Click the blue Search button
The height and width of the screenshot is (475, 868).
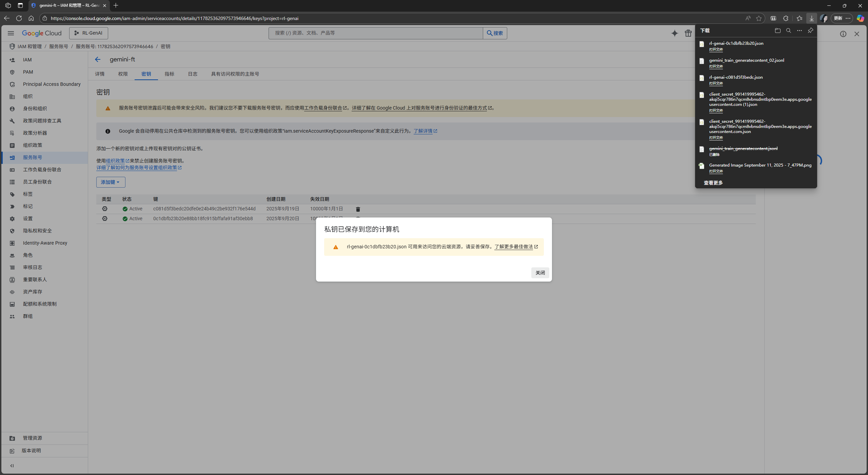click(495, 33)
